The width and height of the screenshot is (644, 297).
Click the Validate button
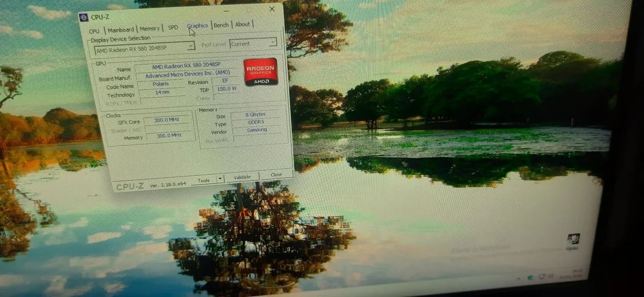click(242, 177)
